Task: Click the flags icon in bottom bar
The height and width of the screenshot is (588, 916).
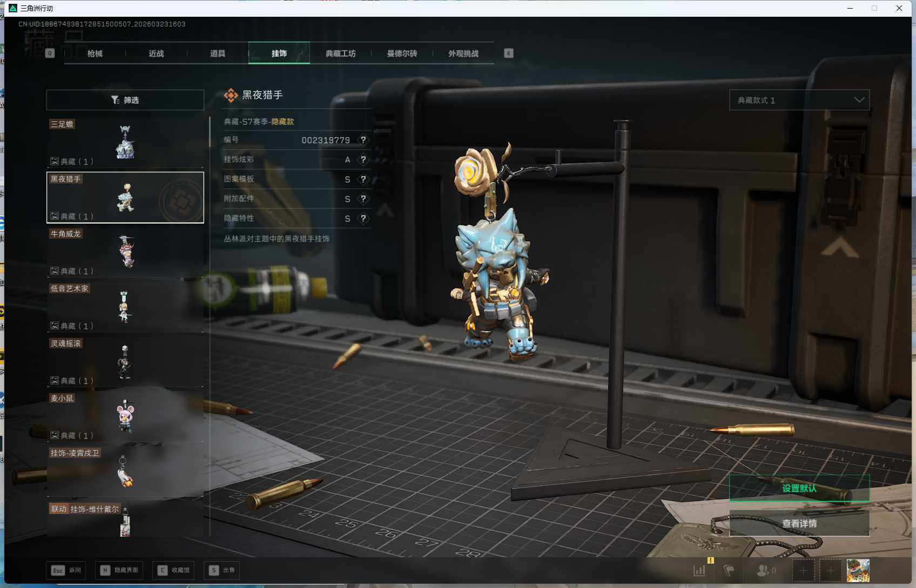Action: [x=729, y=570]
